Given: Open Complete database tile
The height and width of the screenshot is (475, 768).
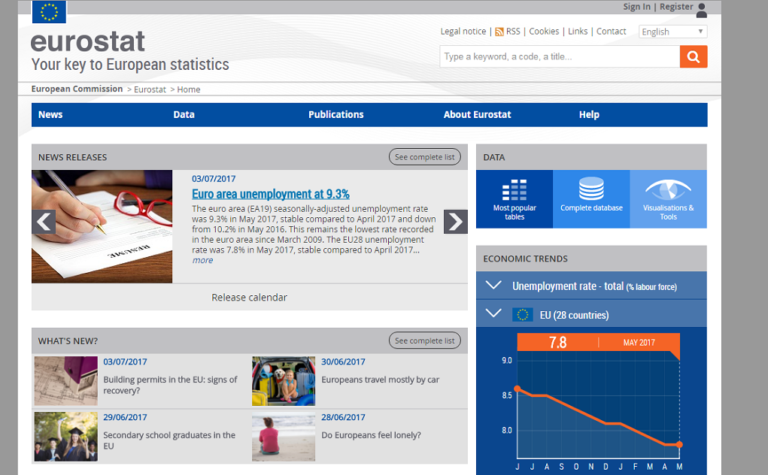Looking at the screenshot, I should pyautogui.click(x=591, y=199).
